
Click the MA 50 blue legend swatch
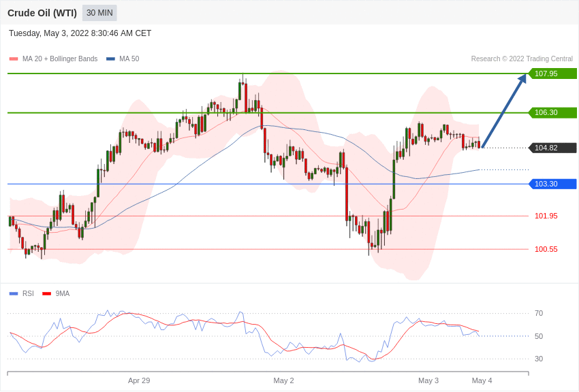(x=110, y=59)
